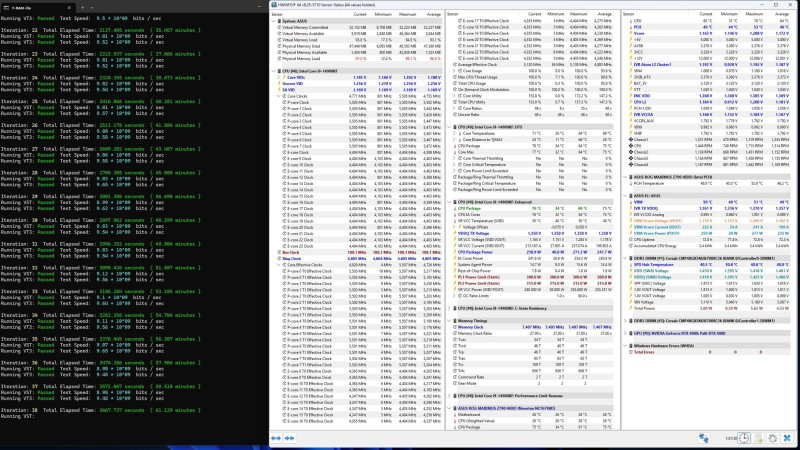This screenshot has height=450, width=800.
Task: Expand the Core Distance to TjMAX row
Action: (455, 139)
